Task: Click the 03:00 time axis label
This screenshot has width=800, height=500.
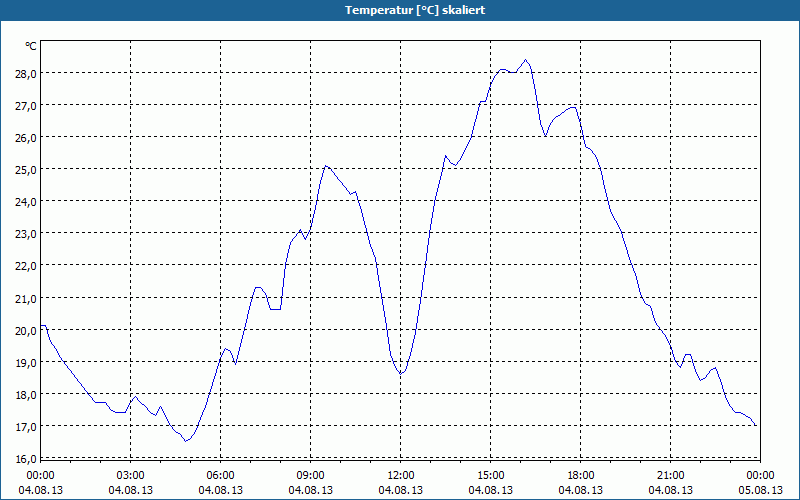Action: coord(131,476)
